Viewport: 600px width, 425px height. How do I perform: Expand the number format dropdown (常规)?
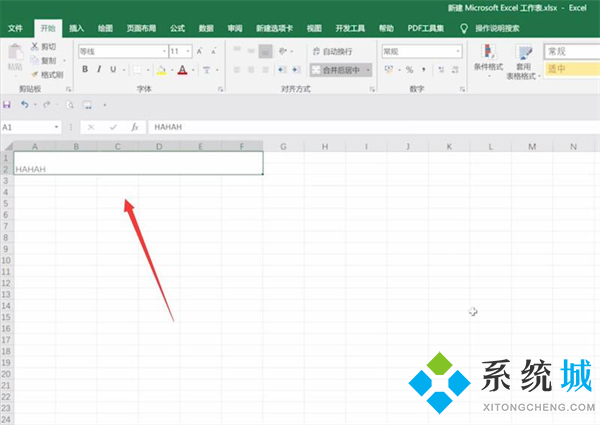(458, 51)
